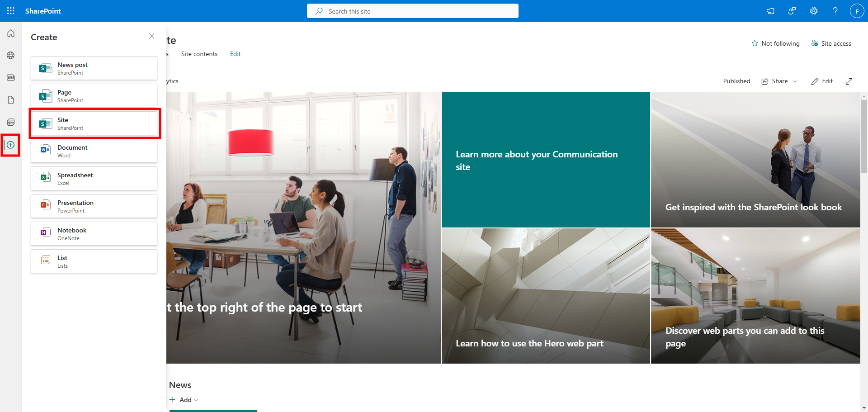Open the connections icon in header
The image size is (868, 412).
(792, 11)
